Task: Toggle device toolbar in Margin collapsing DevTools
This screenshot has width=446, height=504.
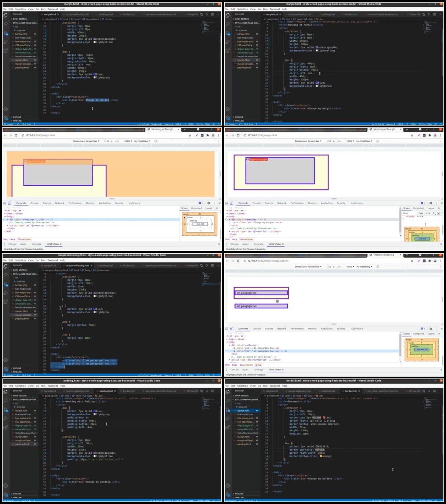Action: point(232,329)
